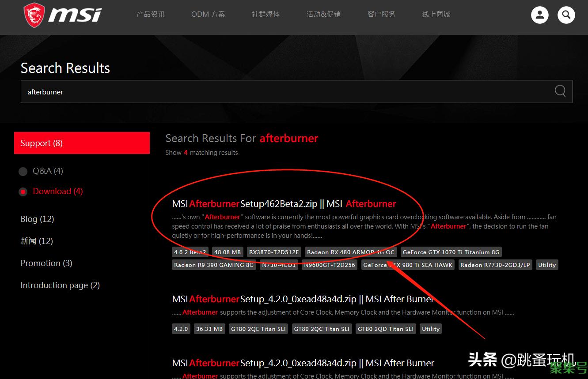
Task: Open the first MSIAfterburnerSetup_4.2.0 result link
Action: click(x=303, y=299)
